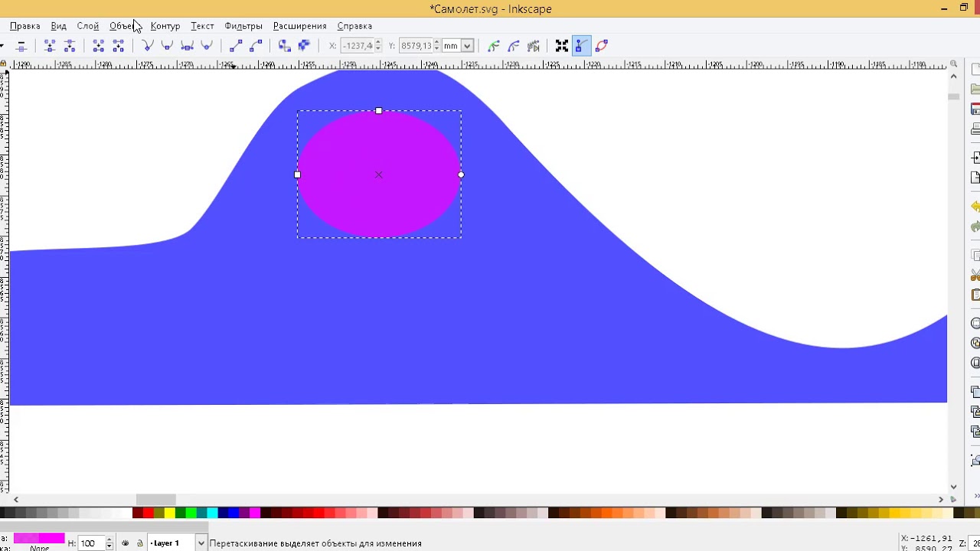Make selected nodes smooth
Screen dimensions: 980x551
point(167,46)
